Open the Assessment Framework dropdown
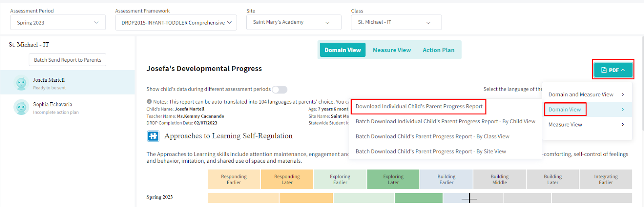The image size is (644, 207). 177,23
